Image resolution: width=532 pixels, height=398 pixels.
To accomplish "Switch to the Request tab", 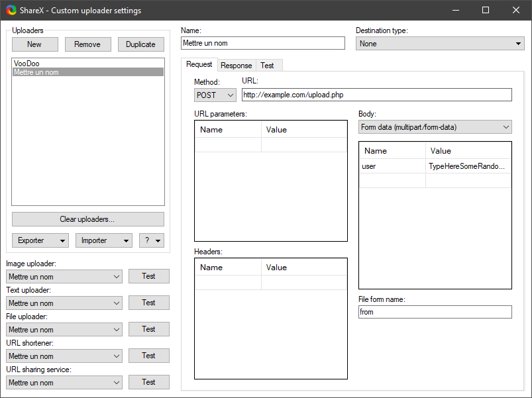I will click(x=199, y=64).
